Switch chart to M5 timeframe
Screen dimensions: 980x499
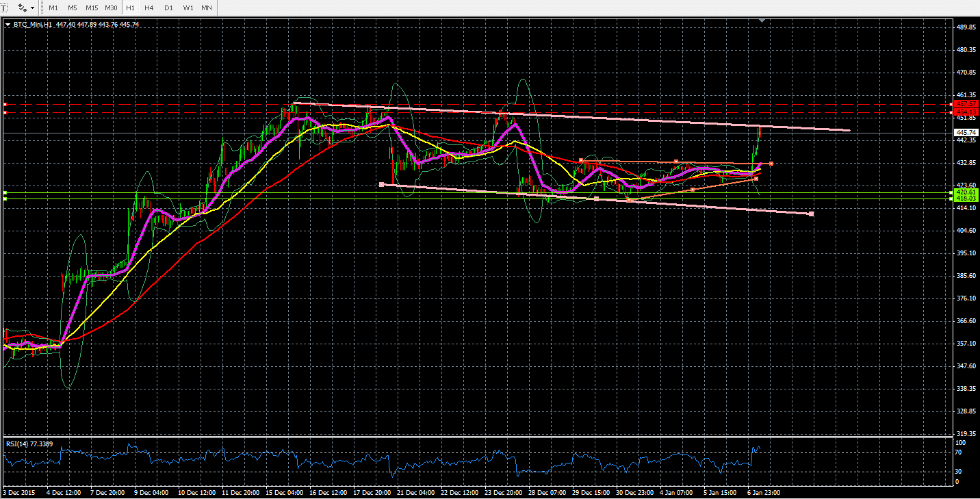click(x=73, y=8)
